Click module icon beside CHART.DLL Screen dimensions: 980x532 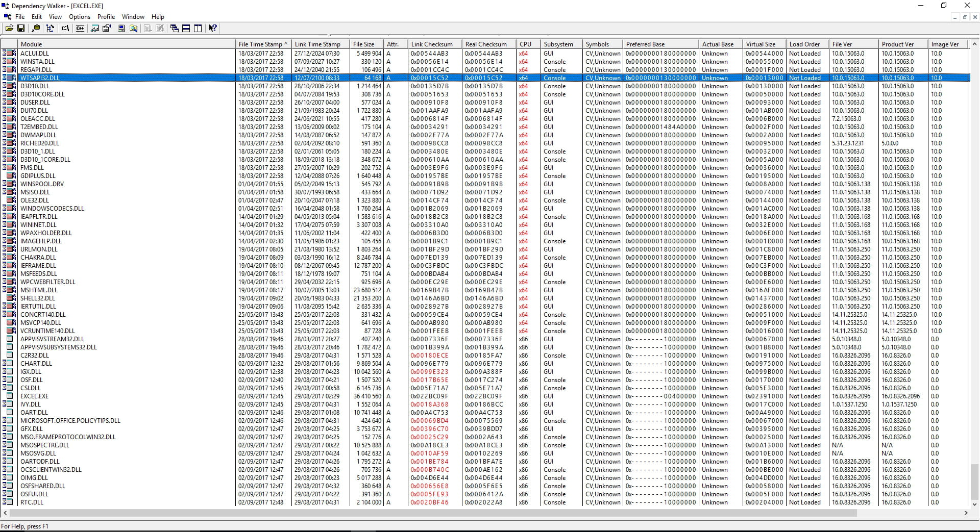[9, 363]
